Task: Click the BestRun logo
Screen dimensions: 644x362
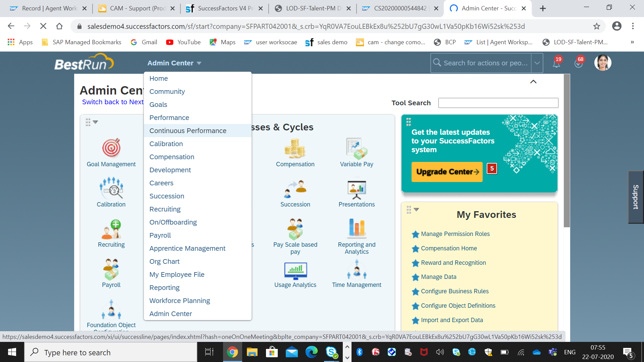Action: 84,62
